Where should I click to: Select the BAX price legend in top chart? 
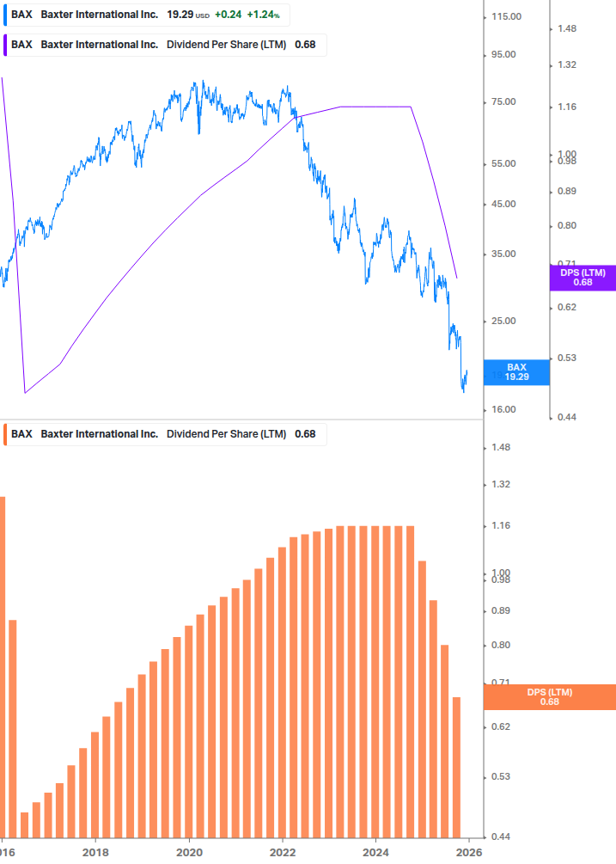146,15
